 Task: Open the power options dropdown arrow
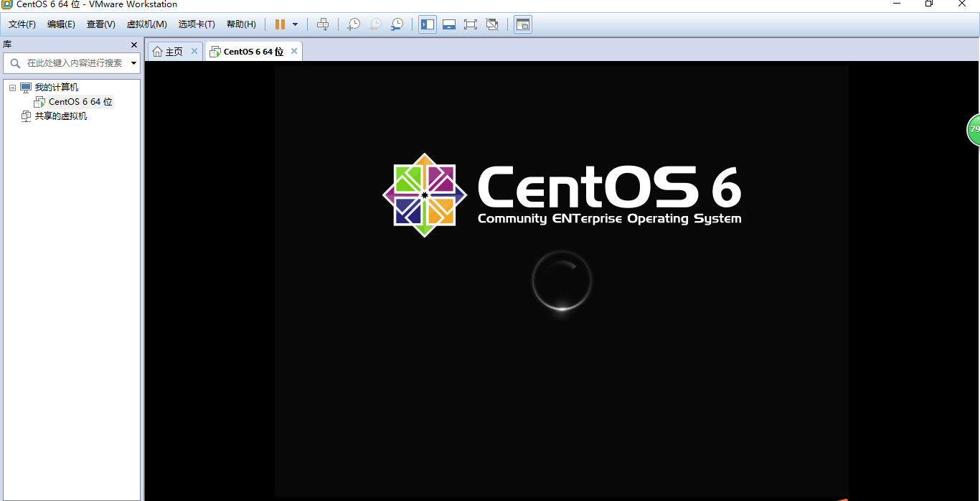pyautogui.click(x=295, y=24)
